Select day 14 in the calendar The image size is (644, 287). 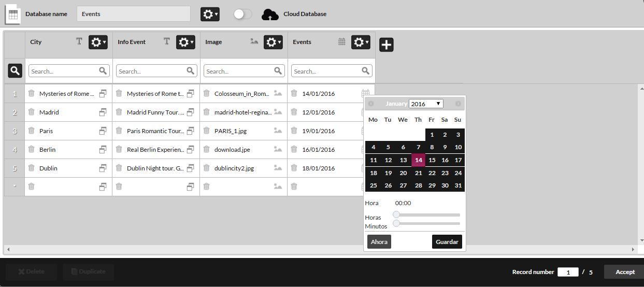click(x=419, y=160)
